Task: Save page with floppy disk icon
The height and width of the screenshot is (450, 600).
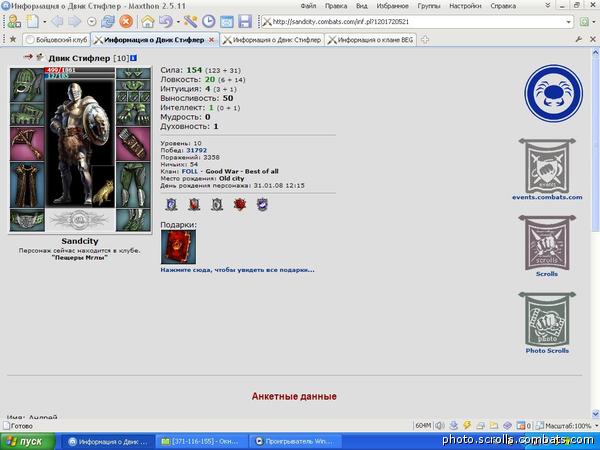Action: point(245,21)
